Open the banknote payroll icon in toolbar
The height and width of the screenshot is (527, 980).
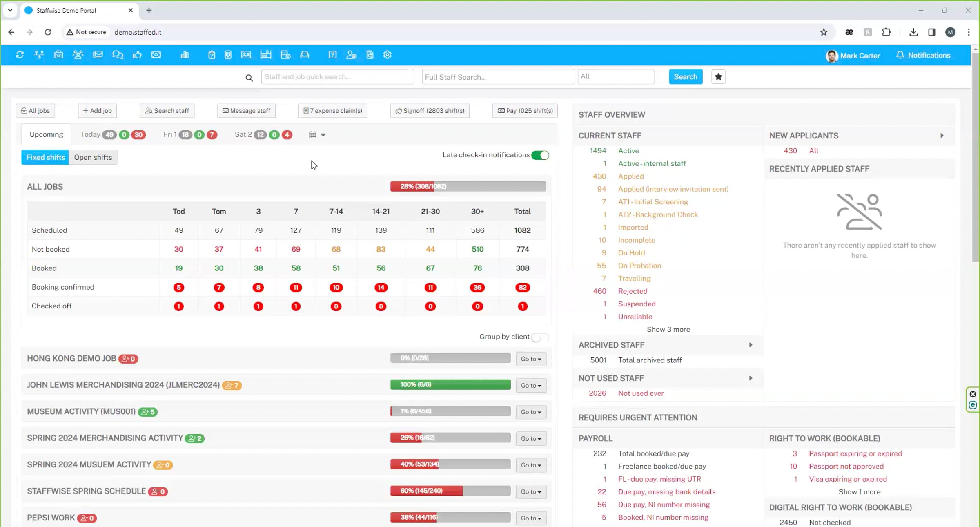(x=156, y=55)
